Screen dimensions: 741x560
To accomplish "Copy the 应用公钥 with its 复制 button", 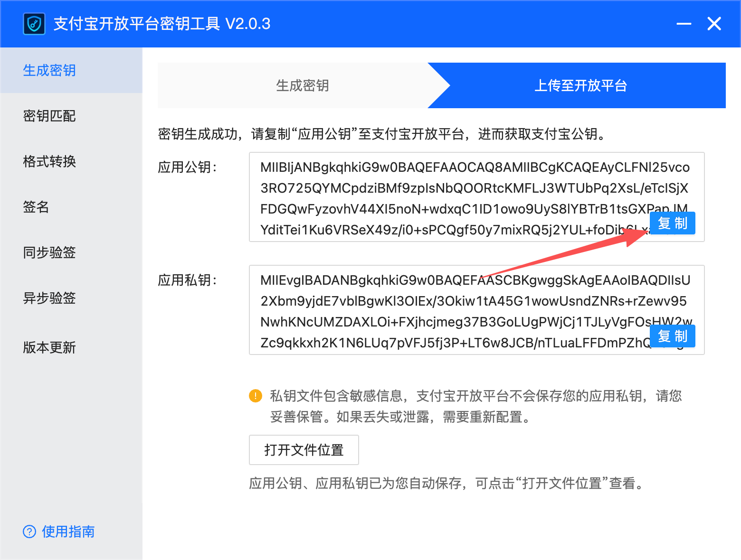I will (x=673, y=223).
